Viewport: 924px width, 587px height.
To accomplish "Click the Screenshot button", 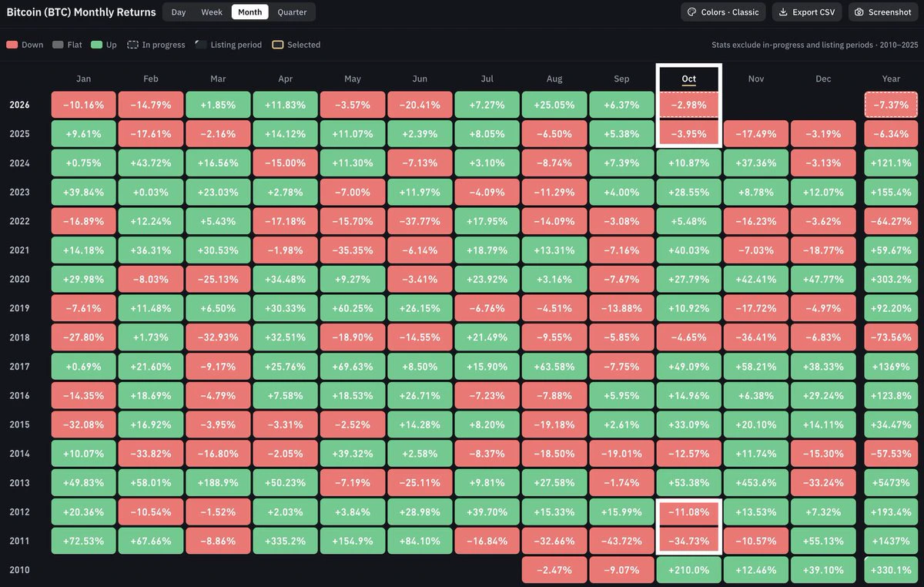I will 882,12.
